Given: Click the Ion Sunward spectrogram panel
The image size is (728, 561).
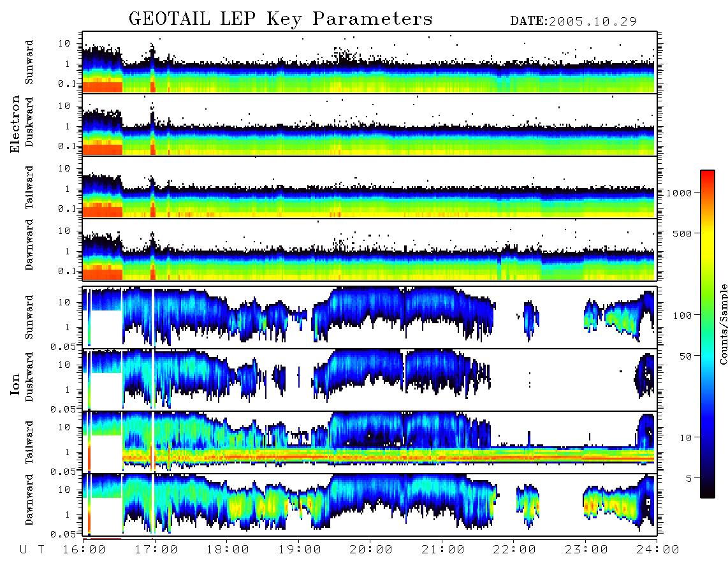Looking at the screenshot, I should (x=370, y=317).
